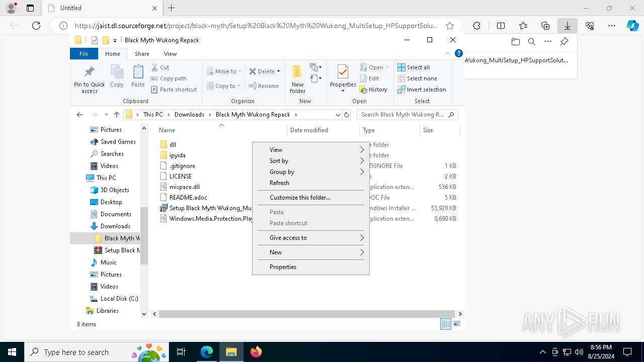Expand the Delete dropdown arrow

[x=278, y=71]
